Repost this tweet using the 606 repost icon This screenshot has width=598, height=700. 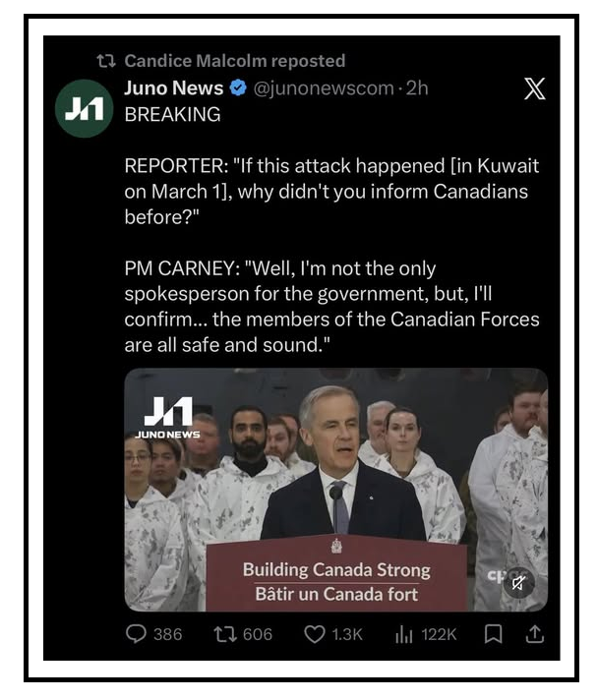[x=223, y=634]
